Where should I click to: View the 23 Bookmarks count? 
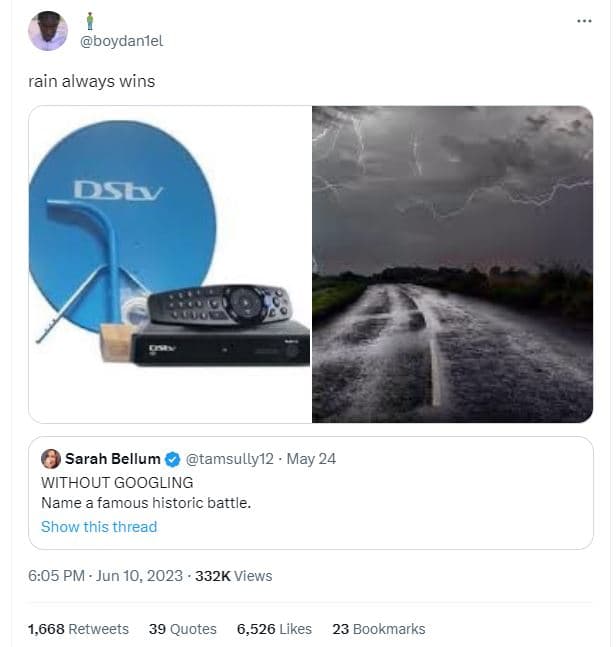tap(378, 629)
